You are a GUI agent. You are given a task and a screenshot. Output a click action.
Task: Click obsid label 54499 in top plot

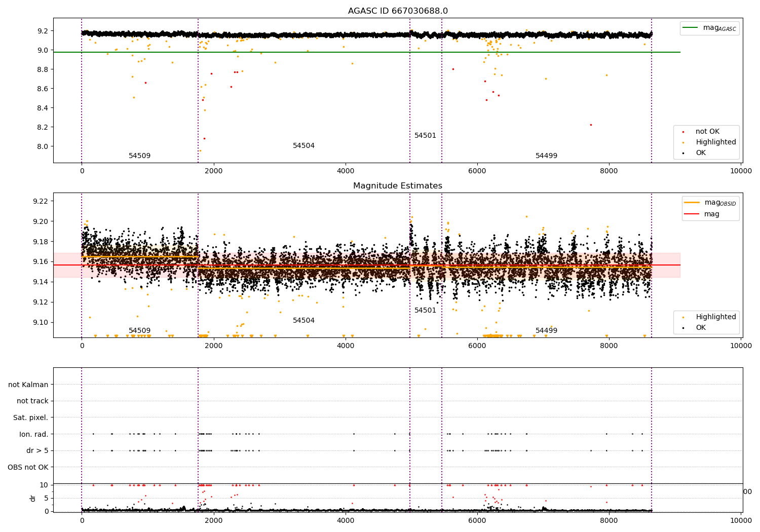tap(546, 156)
